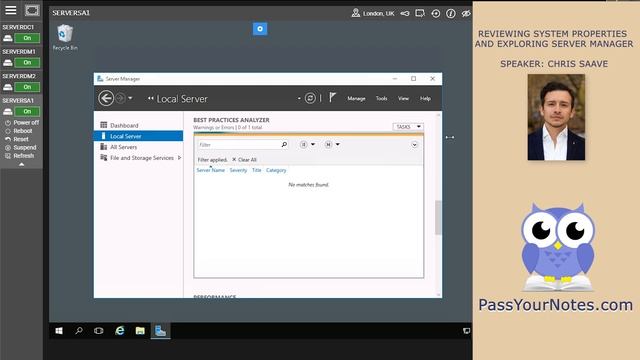Click the blue connection indicator at top

click(260, 29)
